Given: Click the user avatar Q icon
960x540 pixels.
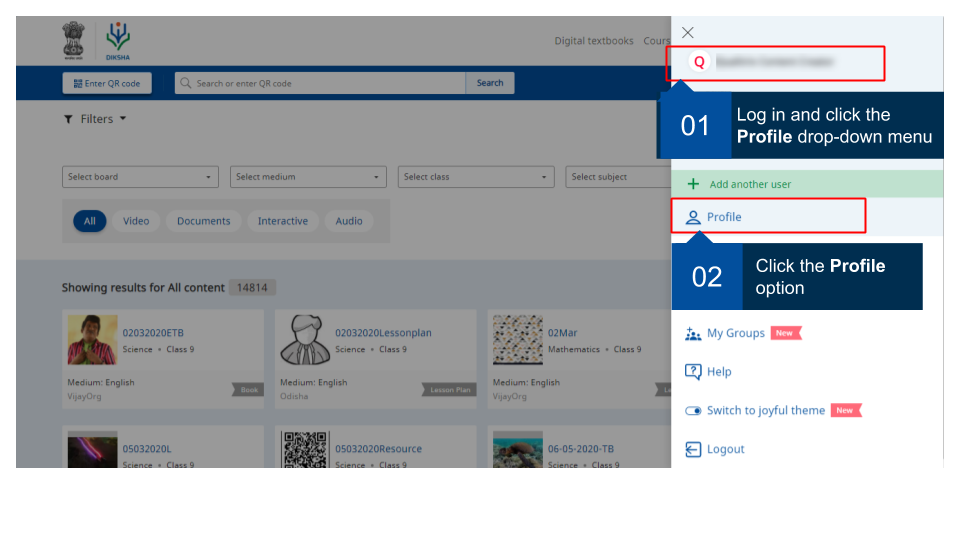Looking at the screenshot, I should [x=699, y=62].
